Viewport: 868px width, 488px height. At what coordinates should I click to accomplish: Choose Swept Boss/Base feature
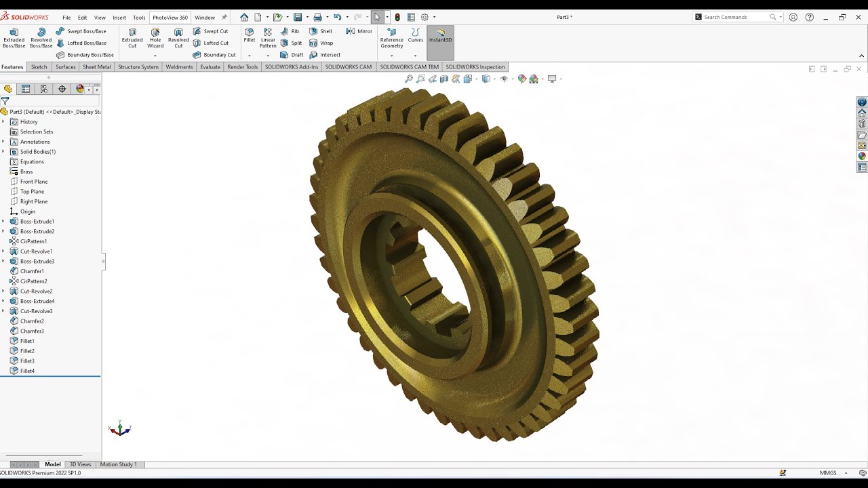(81, 31)
